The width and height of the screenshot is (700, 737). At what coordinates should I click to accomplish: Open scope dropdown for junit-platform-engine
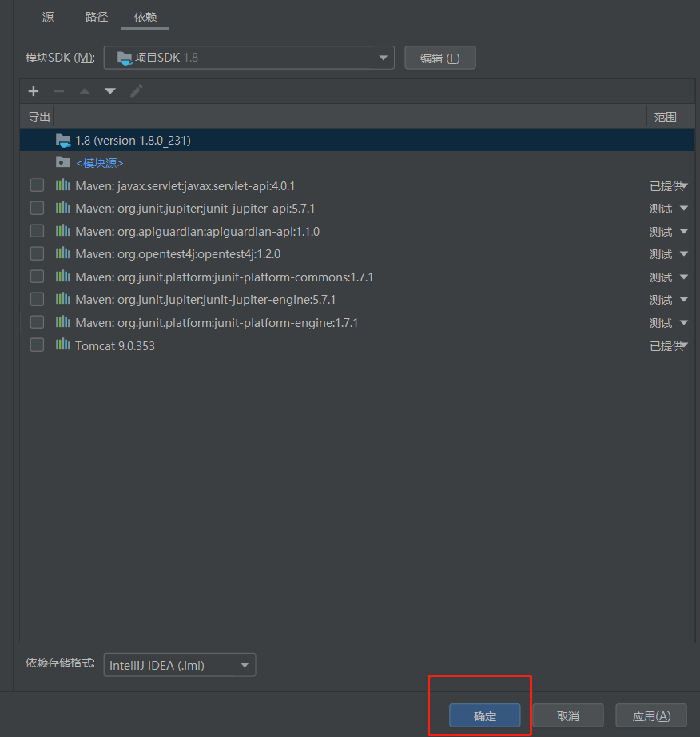(x=684, y=322)
